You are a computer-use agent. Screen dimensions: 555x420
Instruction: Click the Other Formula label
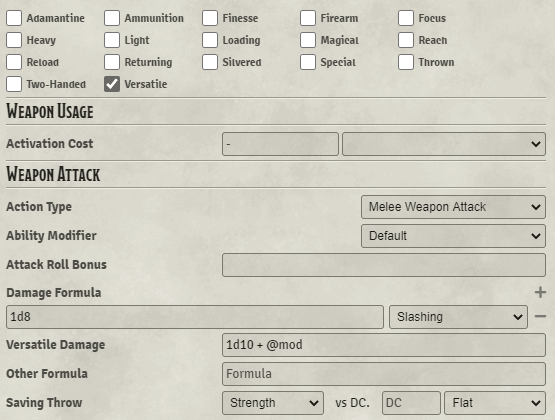click(x=47, y=374)
